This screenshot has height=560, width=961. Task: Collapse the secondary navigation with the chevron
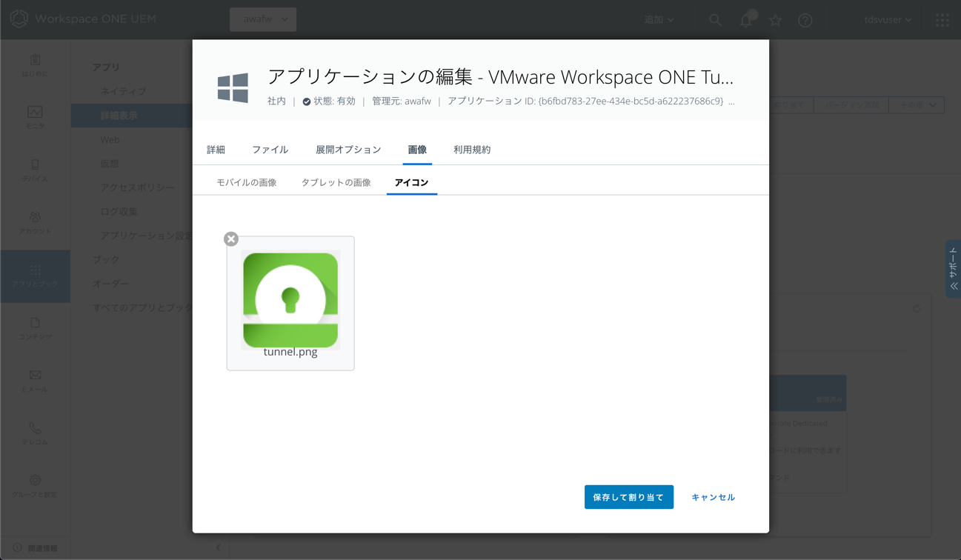(218, 547)
